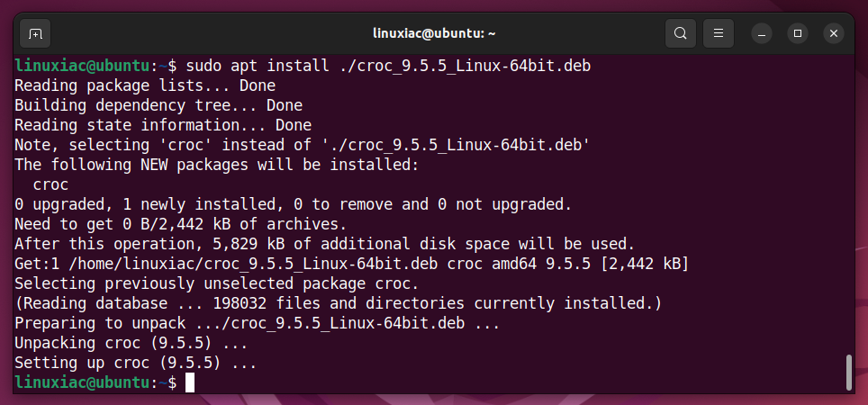Screen dimensions: 868x405
Task: Click the 'Reading state information... Done' line
Action: pyautogui.click(x=163, y=126)
